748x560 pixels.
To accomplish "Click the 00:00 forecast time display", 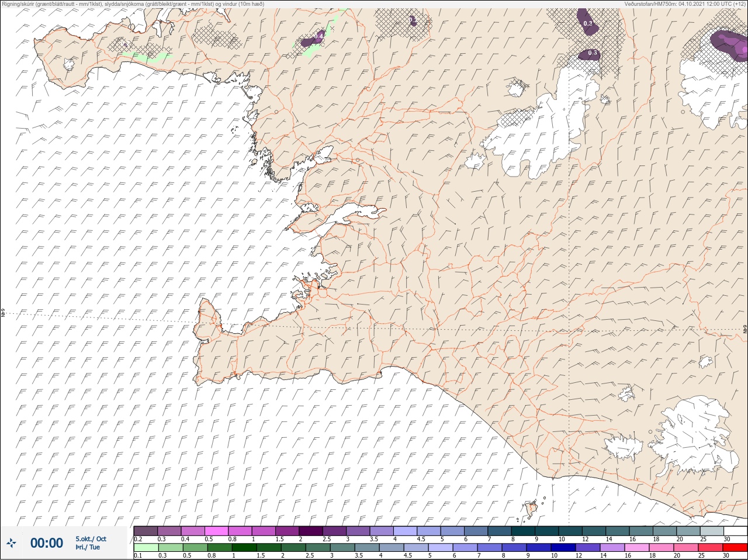I will pos(47,543).
